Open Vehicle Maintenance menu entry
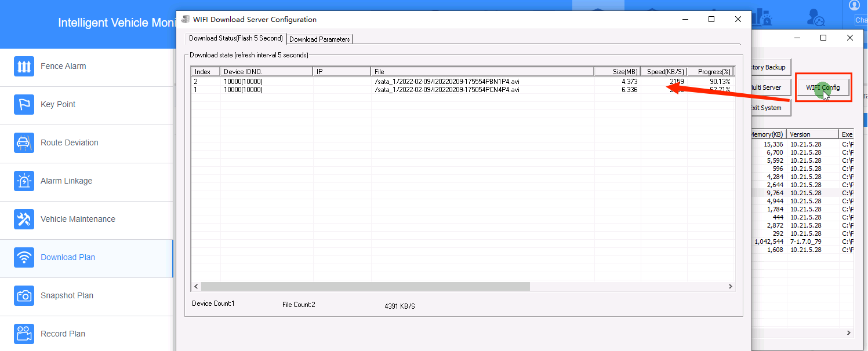The width and height of the screenshot is (868, 351). tap(78, 219)
